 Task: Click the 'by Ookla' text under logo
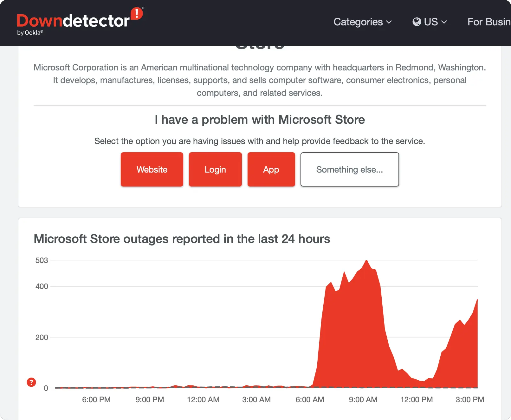pyautogui.click(x=30, y=33)
